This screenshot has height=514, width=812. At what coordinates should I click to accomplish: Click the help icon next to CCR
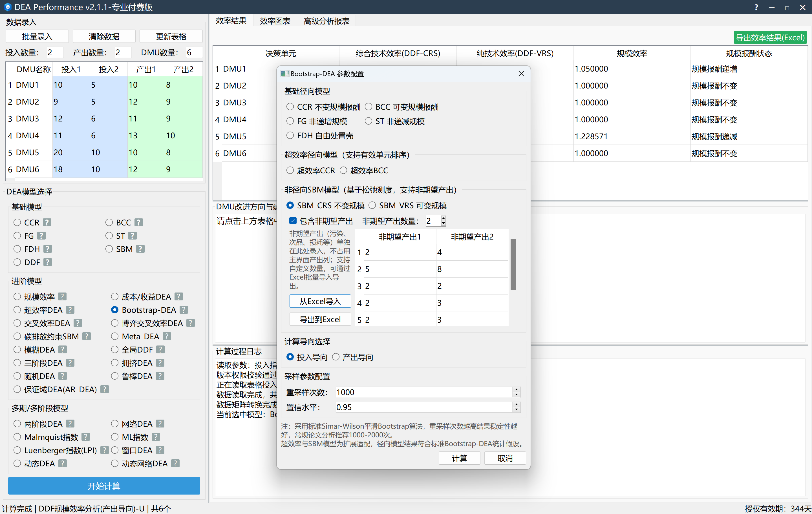point(47,222)
